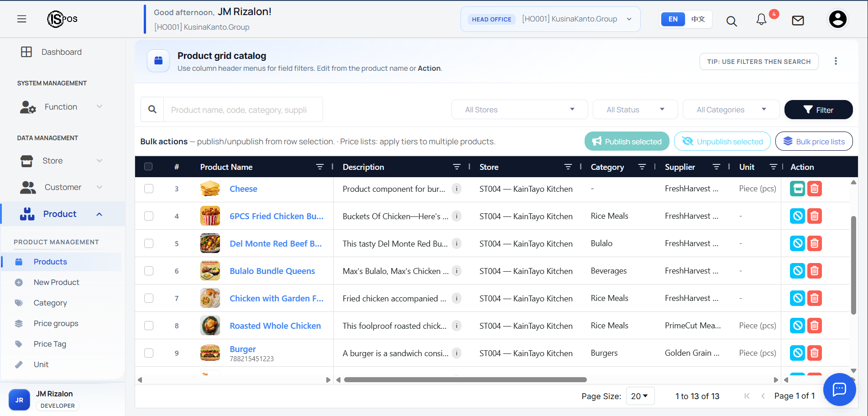Select the Del Monte Red Beef checkbox

(x=149, y=243)
